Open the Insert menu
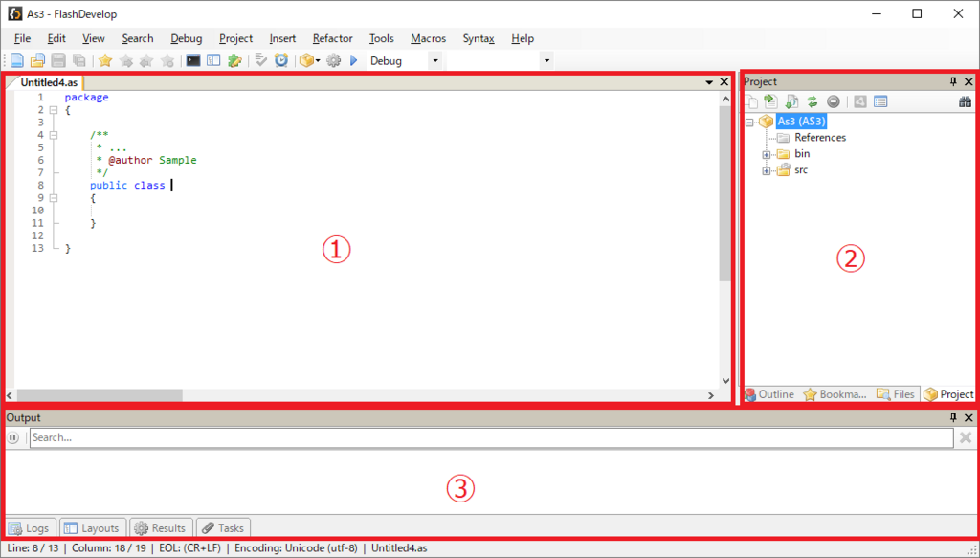The height and width of the screenshot is (558, 980). pyautogui.click(x=282, y=38)
